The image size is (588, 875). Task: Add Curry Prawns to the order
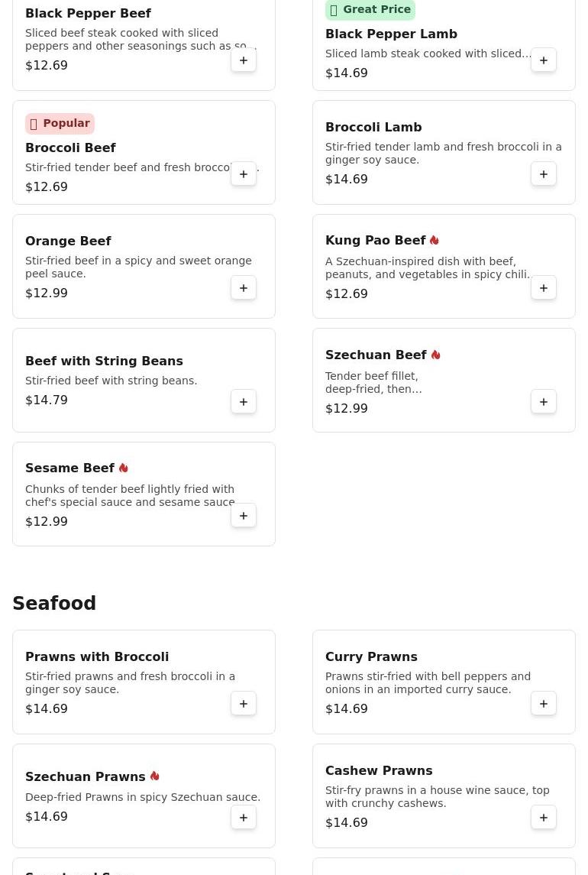[x=544, y=704]
